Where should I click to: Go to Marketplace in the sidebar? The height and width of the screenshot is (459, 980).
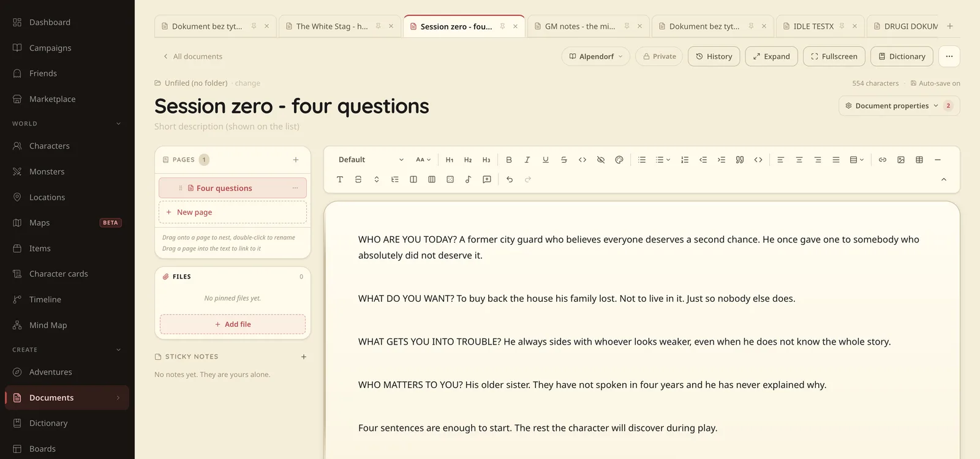pos(67,99)
